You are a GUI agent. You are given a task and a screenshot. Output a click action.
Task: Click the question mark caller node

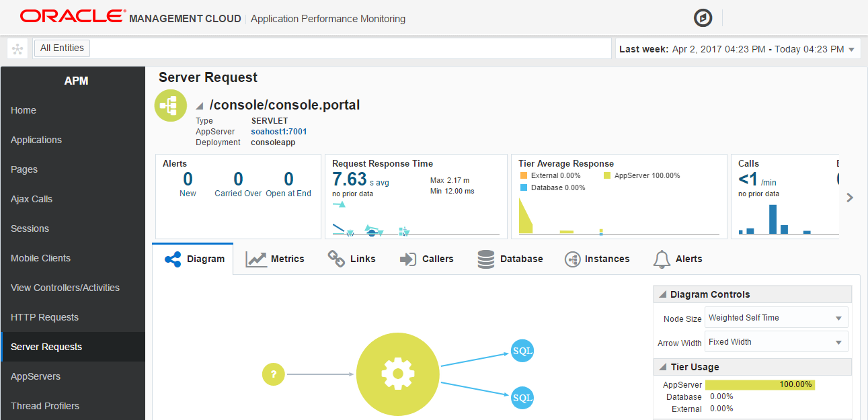[x=273, y=374]
